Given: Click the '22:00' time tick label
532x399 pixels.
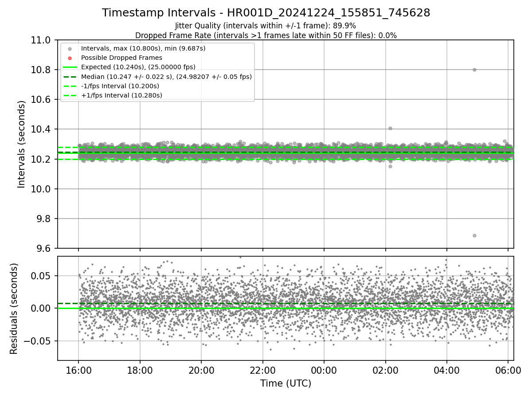Looking at the screenshot, I should [262, 370].
